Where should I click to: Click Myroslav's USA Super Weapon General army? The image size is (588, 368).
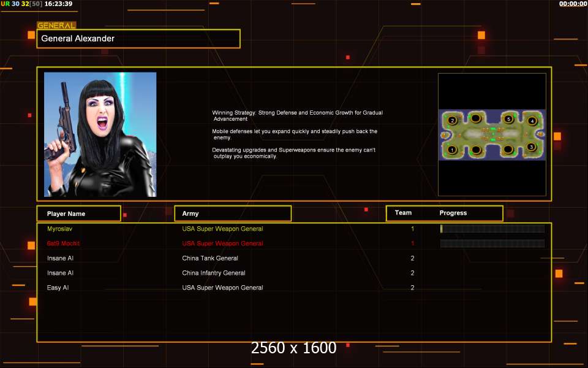pyautogui.click(x=222, y=229)
